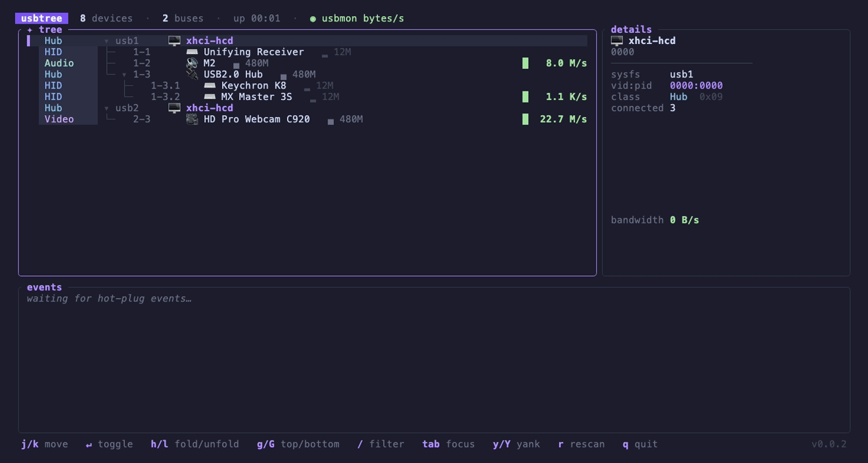
Task: Click the 8.0 M/s bandwidth value
Action: coord(567,63)
